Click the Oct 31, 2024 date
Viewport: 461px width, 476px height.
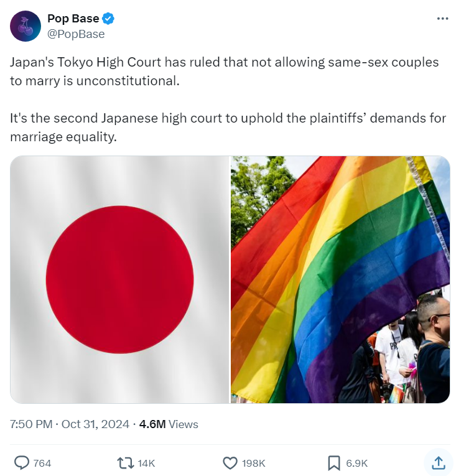pyautogui.click(x=95, y=424)
